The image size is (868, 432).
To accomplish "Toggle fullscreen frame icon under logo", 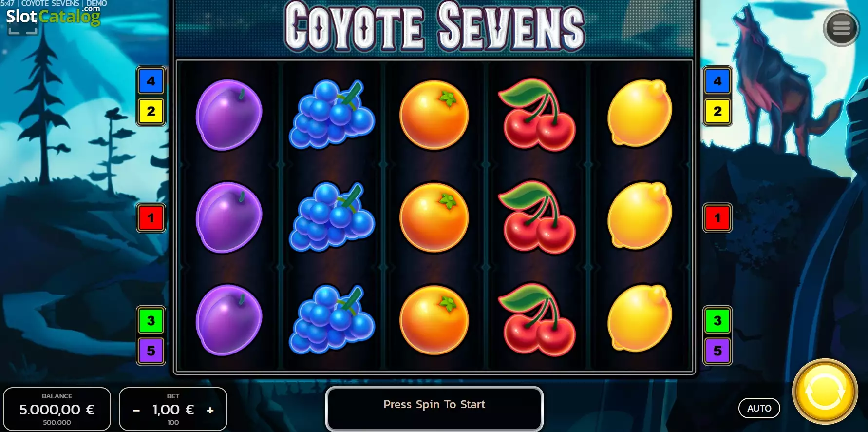I will 23,31.
